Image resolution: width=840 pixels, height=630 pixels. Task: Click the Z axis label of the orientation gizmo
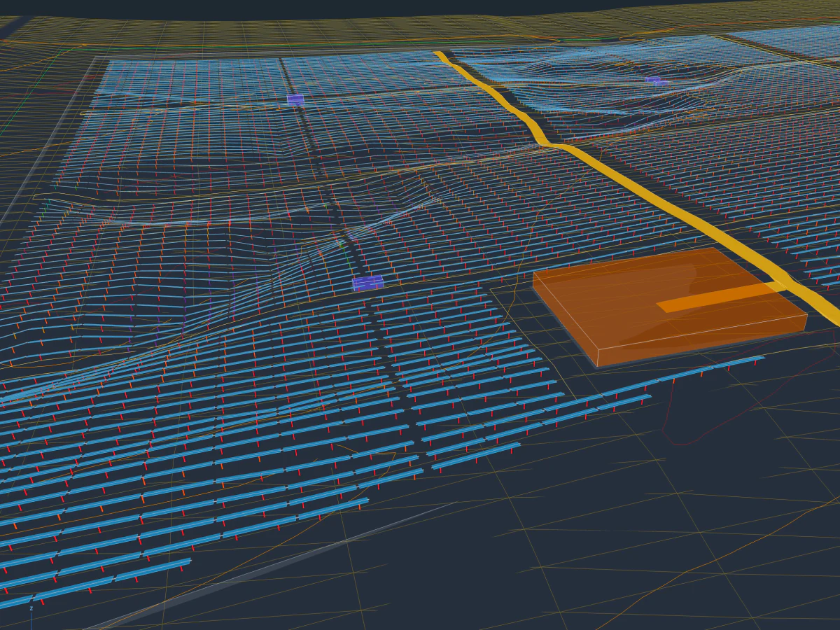tap(31, 608)
